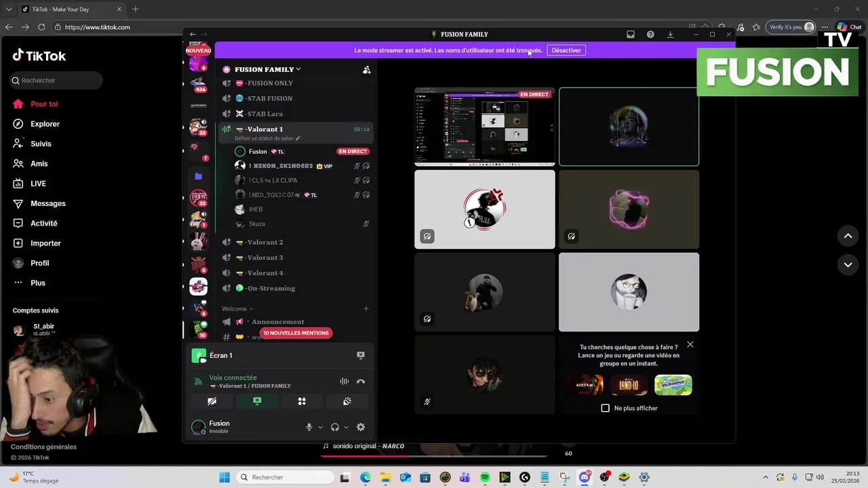Add channel plus in Welcome category
The height and width of the screenshot is (488, 868).
tap(366, 308)
